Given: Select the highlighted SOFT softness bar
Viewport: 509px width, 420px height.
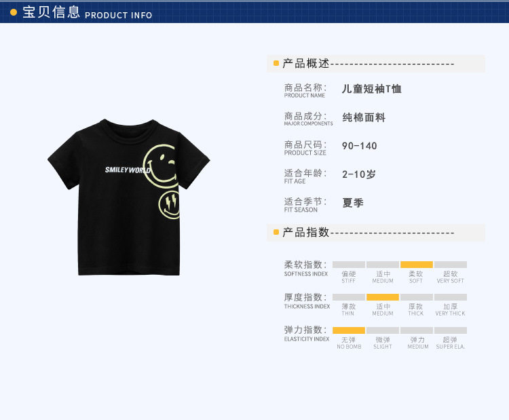Looking at the screenshot, I should click(x=417, y=265).
